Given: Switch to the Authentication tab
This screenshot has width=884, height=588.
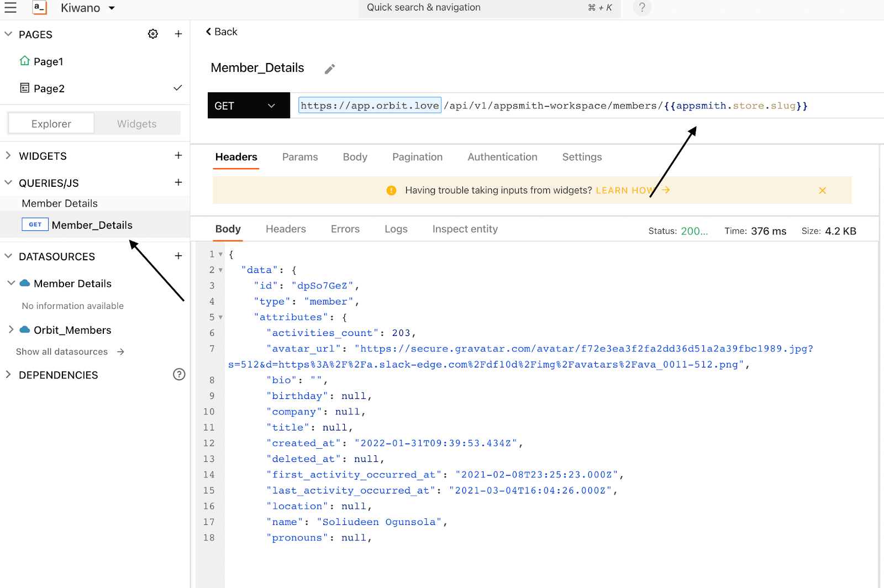Looking at the screenshot, I should tap(502, 157).
